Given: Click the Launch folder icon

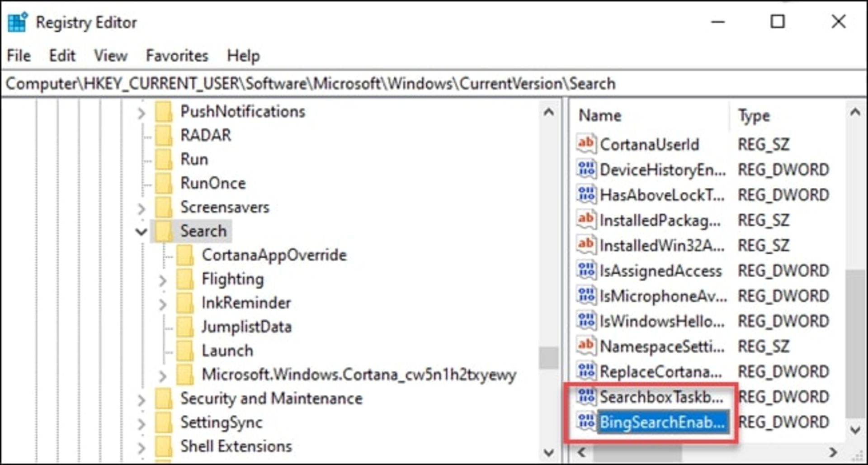Looking at the screenshot, I should pyautogui.click(x=185, y=351).
